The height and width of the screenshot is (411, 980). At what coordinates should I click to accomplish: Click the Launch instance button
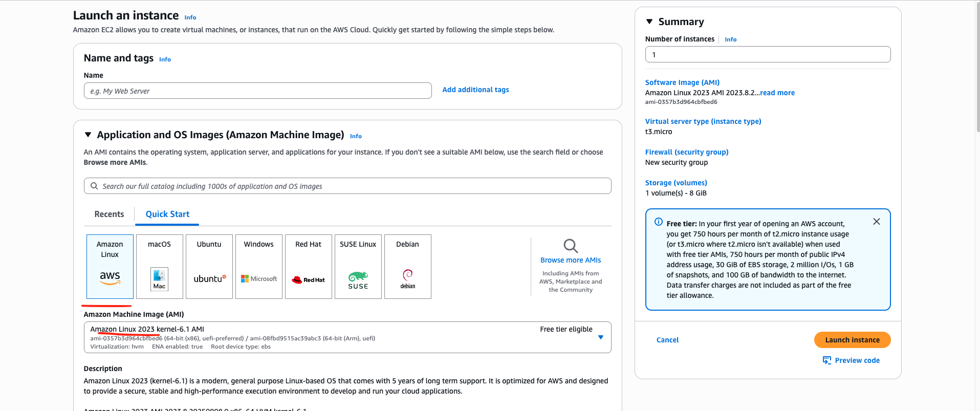pos(853,340)
